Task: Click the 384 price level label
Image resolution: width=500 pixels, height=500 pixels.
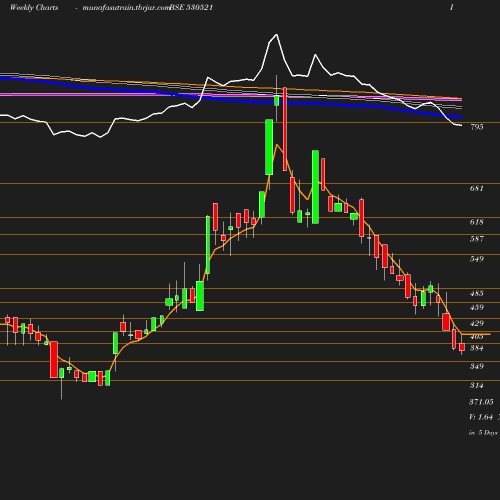Action: pyautogui.click(x=477, y=348)
